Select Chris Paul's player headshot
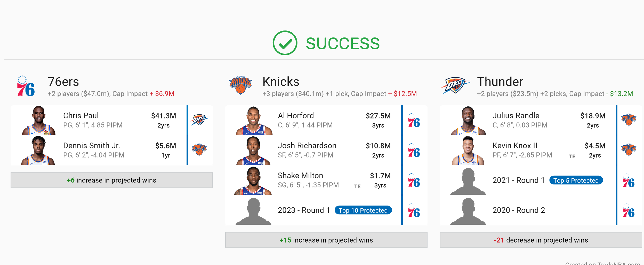The image size is (644, 265). pyautogui.click(x=39, y=120)
